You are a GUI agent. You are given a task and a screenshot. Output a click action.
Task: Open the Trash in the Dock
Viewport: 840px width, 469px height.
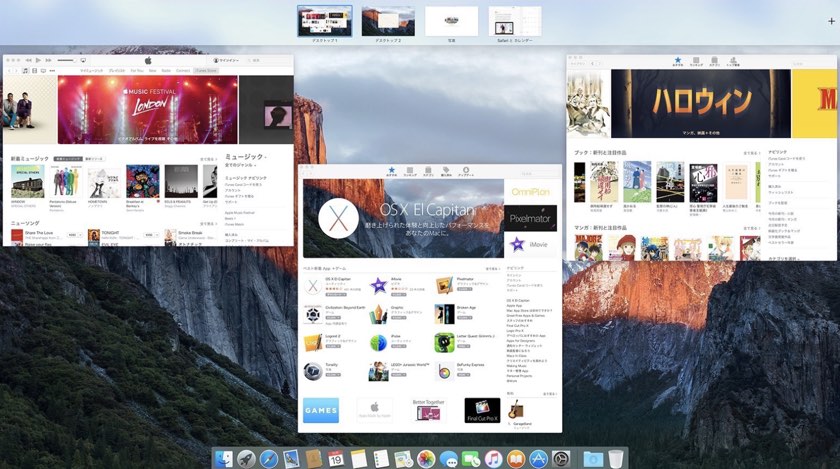click(616, 459)
